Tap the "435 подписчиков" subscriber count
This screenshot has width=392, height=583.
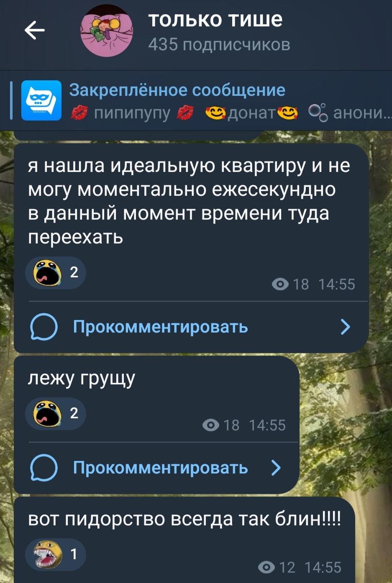(x=219, y=44)
